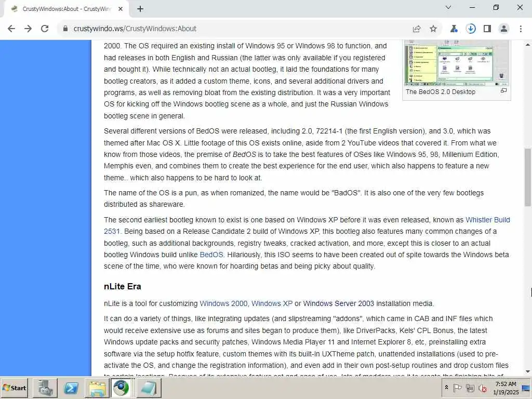
Task: Go forward to the next page
Action: click(28, 29)
